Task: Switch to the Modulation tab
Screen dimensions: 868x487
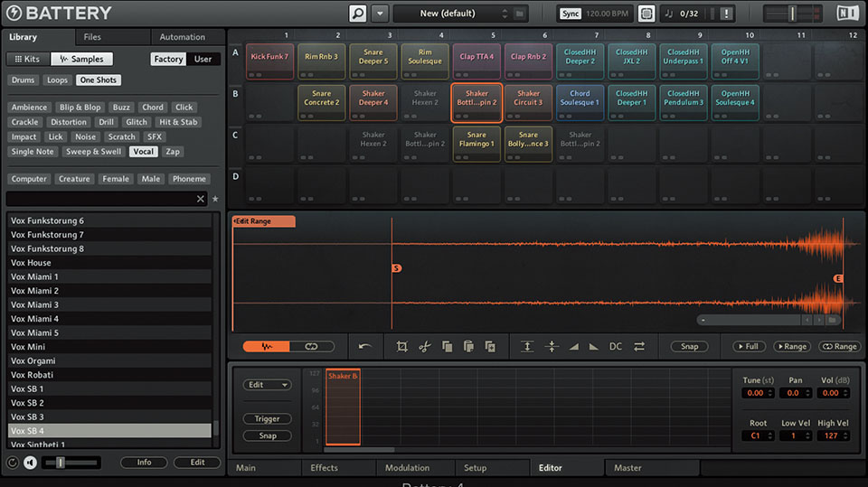Action: [415, 468]
